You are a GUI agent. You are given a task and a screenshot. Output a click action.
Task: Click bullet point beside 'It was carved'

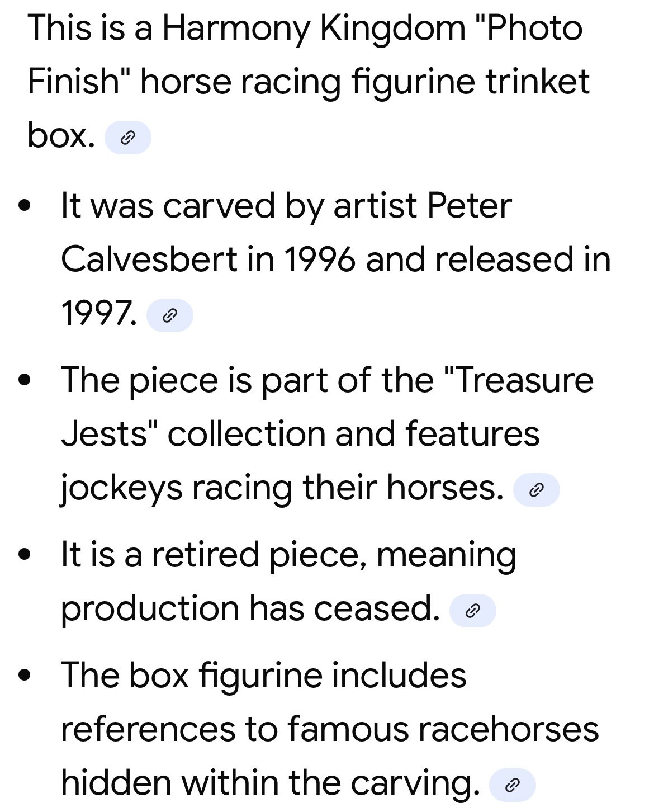click(x=23, y=206)
